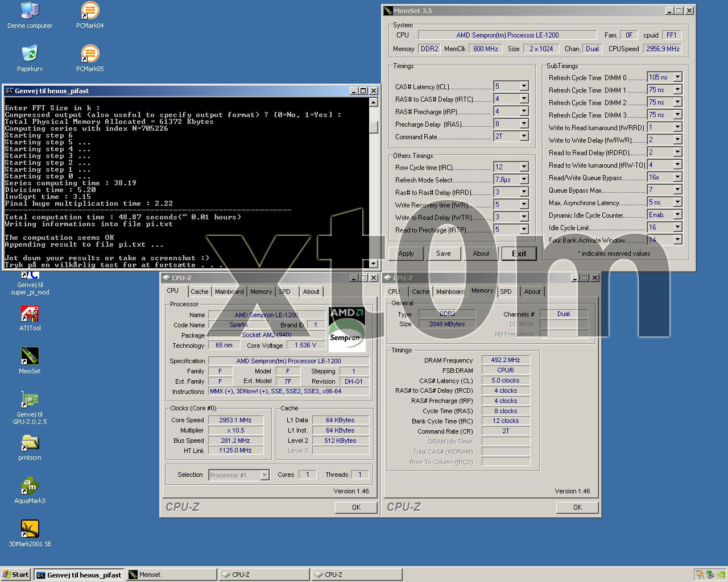Click the Apply button in MemSet
This screenshot has height=582, width=728.
[406, 253]
